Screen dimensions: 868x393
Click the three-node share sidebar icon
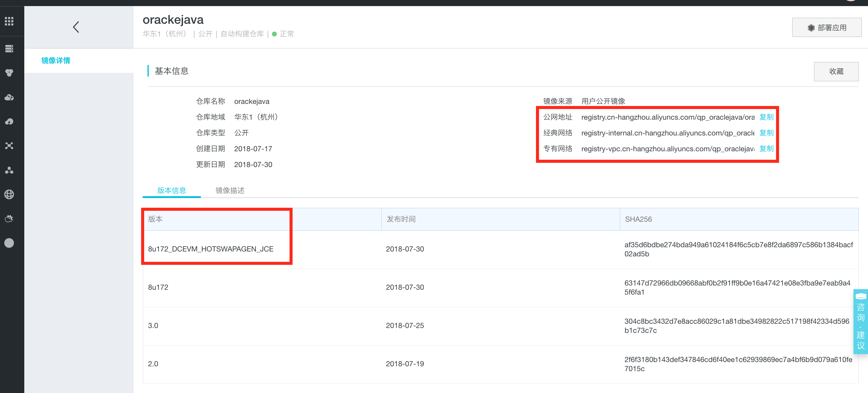[x=9, y=170]
